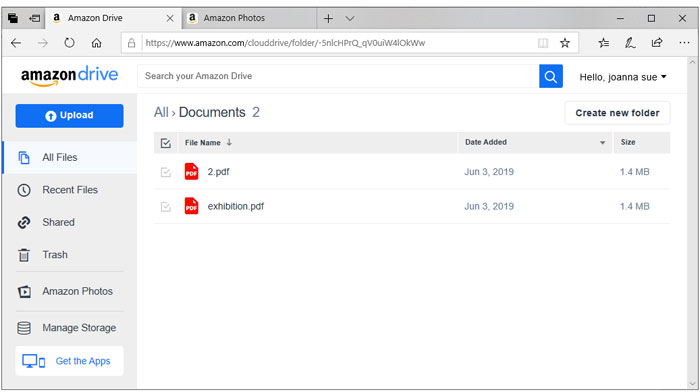The image size is (700, 392).
Task: Click the Add notes pen icon
Action: pos(630,43)
